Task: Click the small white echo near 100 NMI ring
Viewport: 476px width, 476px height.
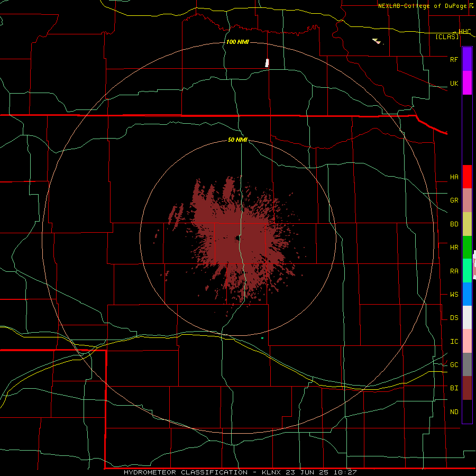Action: pos(267,63)
